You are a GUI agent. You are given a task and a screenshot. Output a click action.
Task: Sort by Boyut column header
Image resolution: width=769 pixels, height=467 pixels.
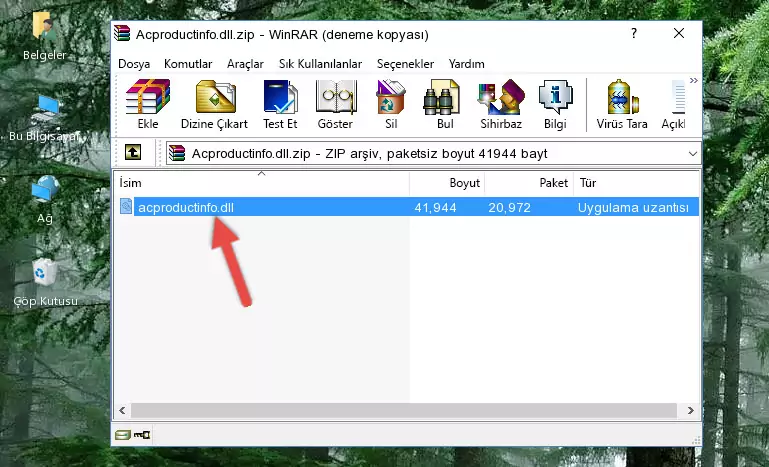447,183
